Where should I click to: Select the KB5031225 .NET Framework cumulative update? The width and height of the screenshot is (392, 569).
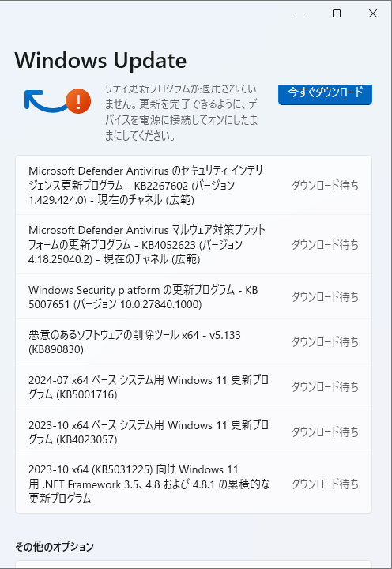click(x=194, y=484)
